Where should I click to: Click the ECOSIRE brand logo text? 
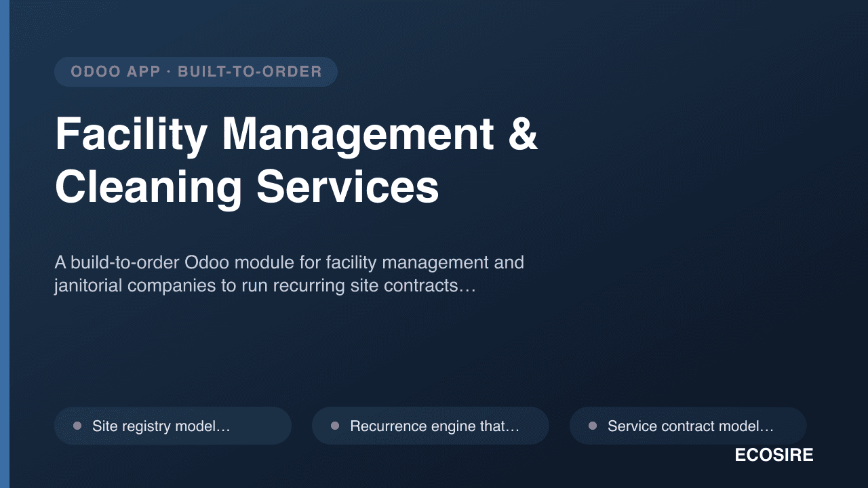[774, 455]
